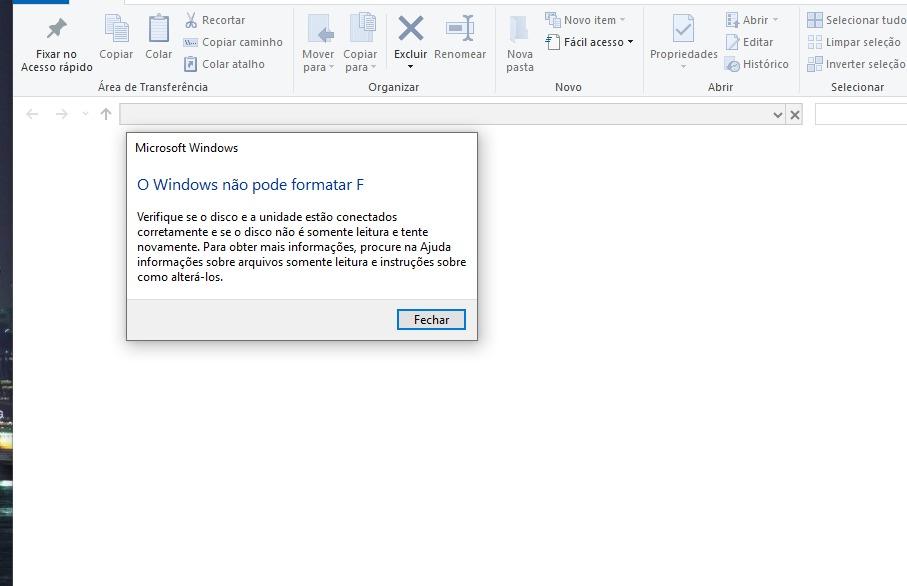The height and width of the screenshot is (586, 907).
Task: Click the 'Microsoft Windows' dialog title
Action: coord(186,148)
